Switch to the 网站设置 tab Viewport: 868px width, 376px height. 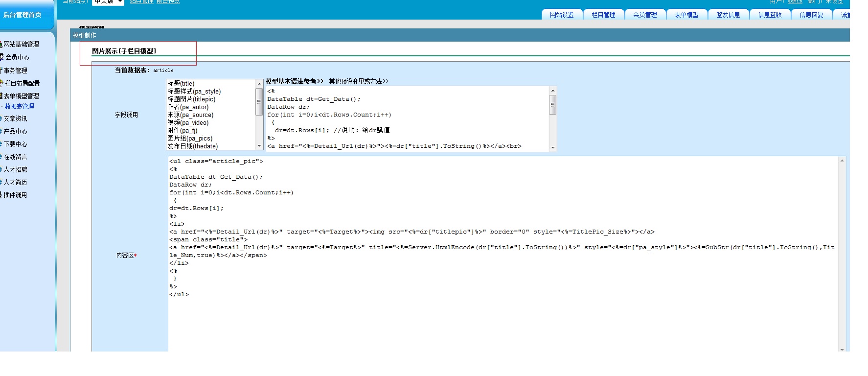[x=562, y=15]
